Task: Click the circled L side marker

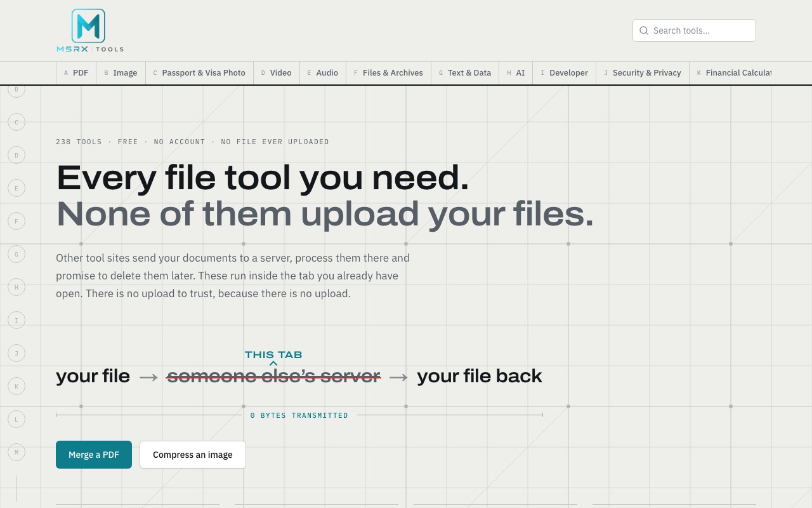Action: click(16, 419)
